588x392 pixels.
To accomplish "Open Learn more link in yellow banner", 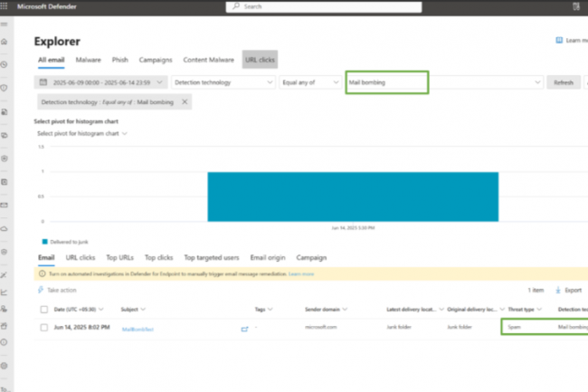I will pyautogui.click(x=301, y=274).
